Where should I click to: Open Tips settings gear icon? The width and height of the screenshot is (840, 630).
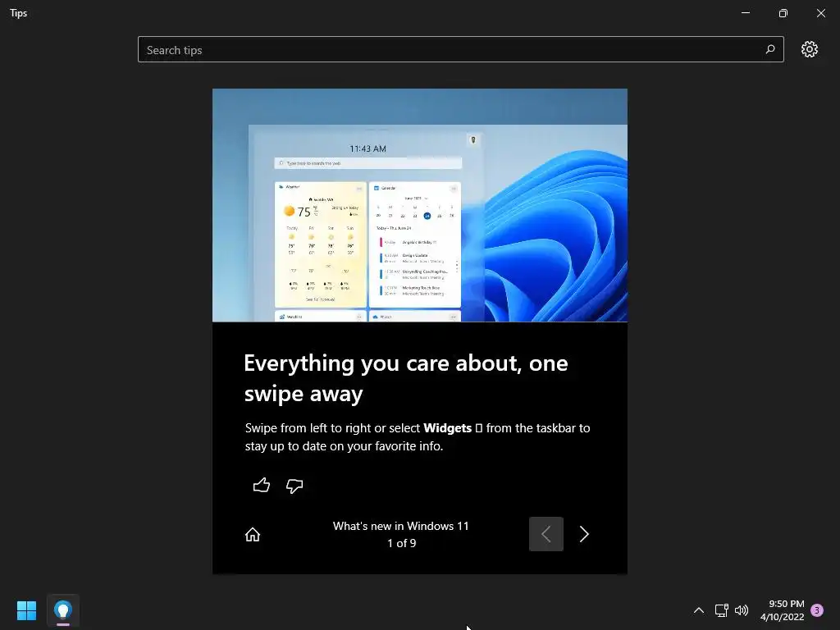(810, 49)
